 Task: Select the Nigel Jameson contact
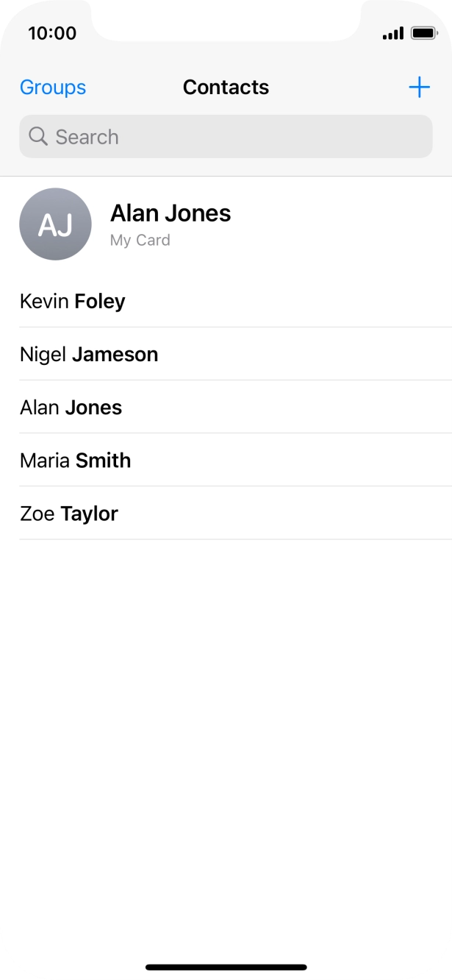89,354
